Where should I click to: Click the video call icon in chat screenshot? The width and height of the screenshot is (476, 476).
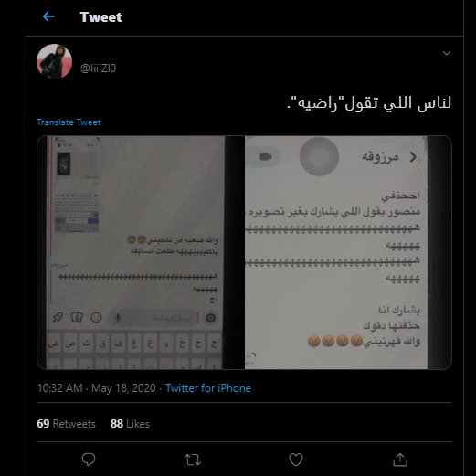(265, 157)
